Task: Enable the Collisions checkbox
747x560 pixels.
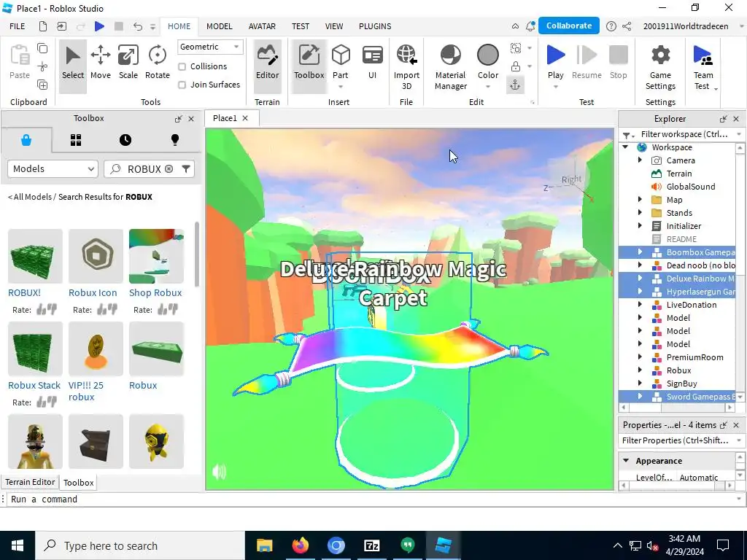Action: 182,66
